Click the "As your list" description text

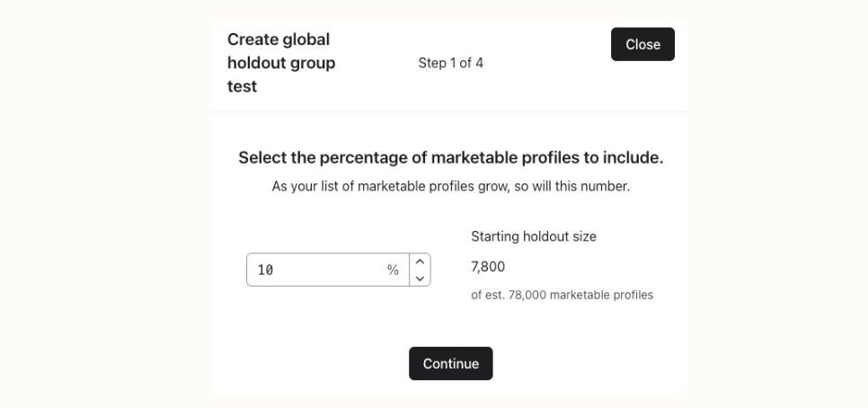pos(450,188)
